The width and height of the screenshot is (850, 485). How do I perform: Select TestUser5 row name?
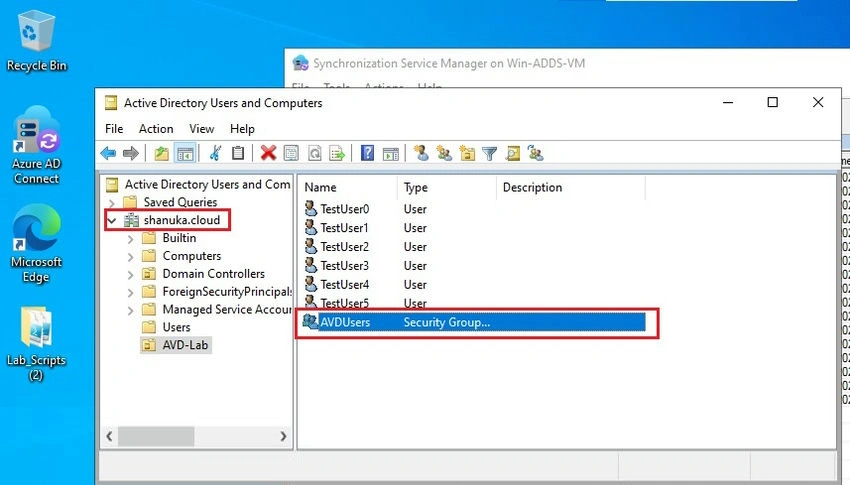pyautogui.click(x=344, y=303)
